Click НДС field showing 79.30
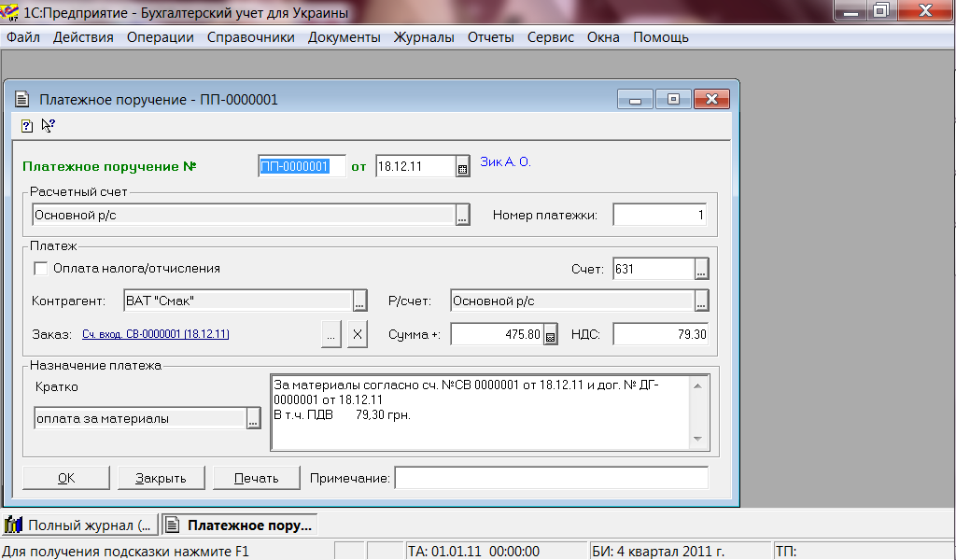 click(x=661, y=334)
